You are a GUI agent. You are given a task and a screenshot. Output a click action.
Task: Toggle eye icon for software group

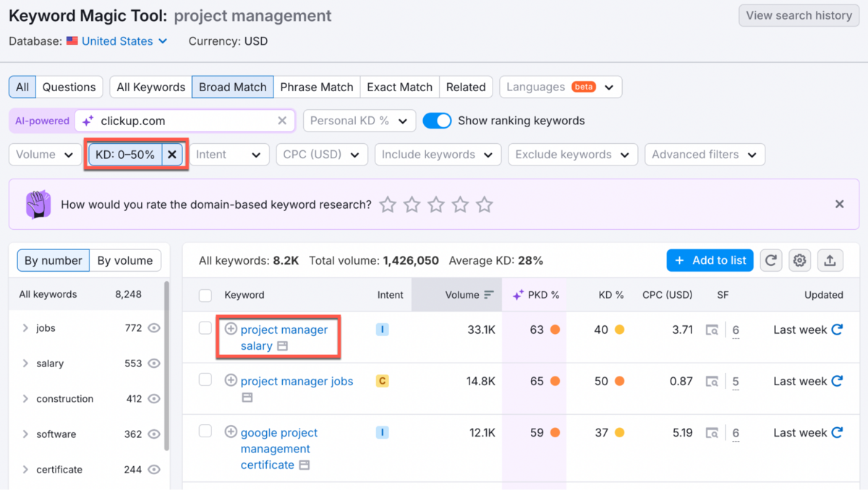pyautogui.click(x=153, y=434)
